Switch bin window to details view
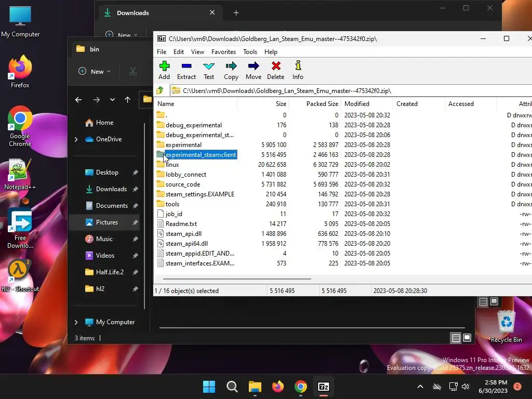The width and height of the screenshot is (532, 399). pos(456,338)
